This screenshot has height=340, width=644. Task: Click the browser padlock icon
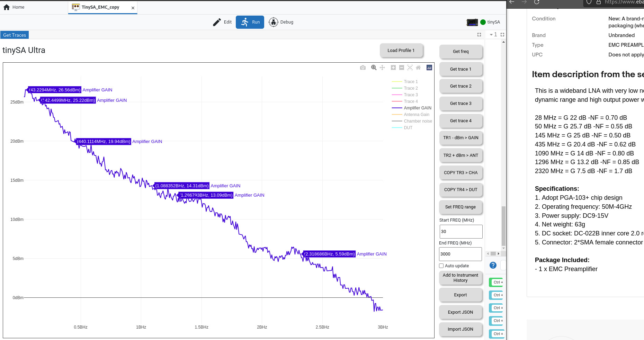(x=598, y=2)
